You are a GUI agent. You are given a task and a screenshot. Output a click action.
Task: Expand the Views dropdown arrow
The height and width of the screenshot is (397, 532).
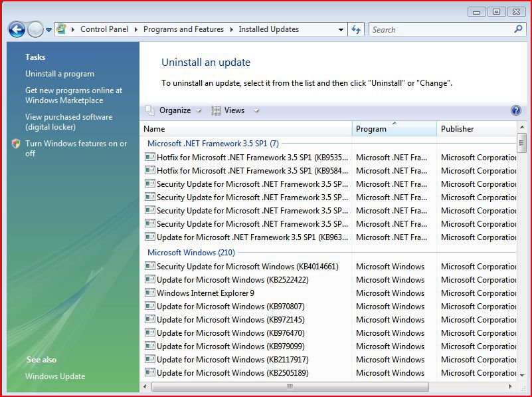pos(256,110)
